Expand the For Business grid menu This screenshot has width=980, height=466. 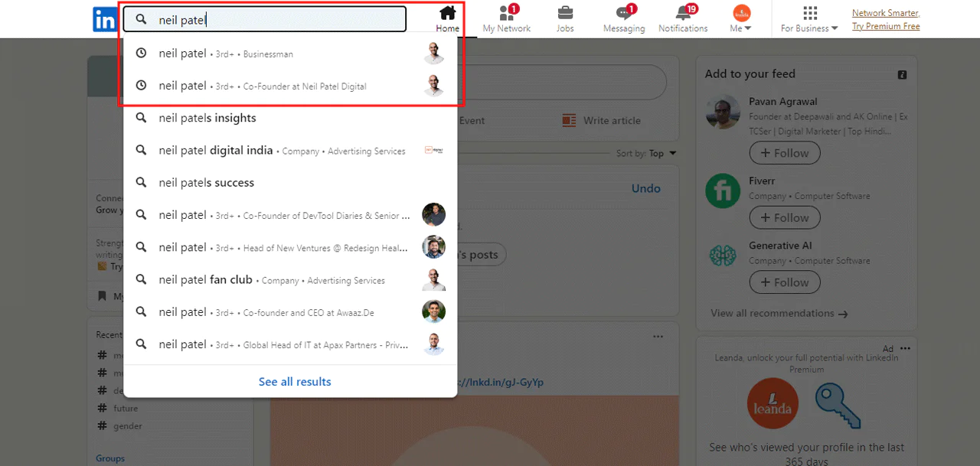809,19
